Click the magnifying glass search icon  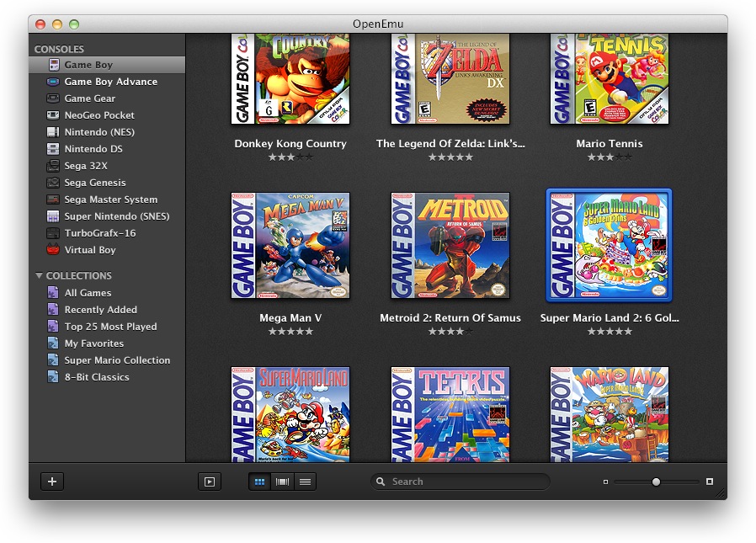point(381,482)
